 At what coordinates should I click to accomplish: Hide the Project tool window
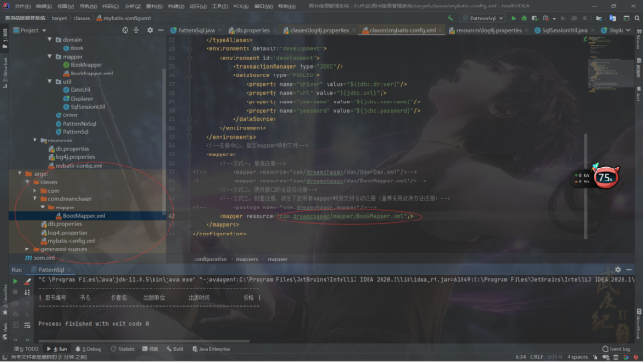pos(161,30)
